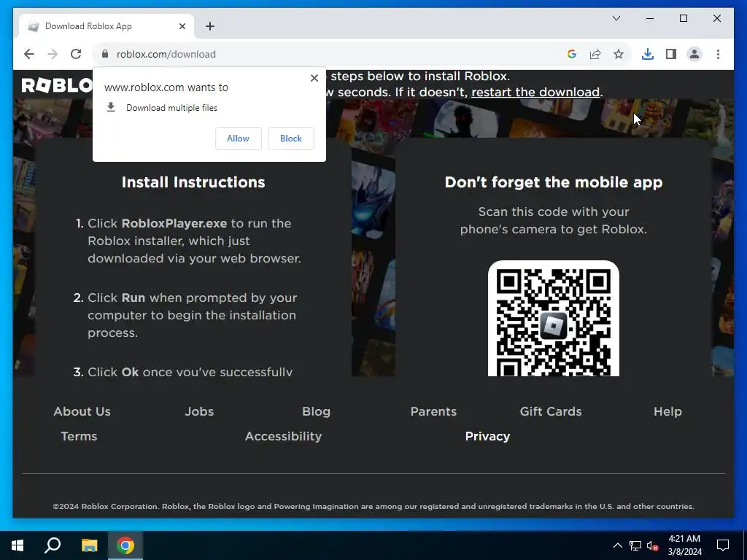Minimize the Chrome window
747x560 pixels.
(x=650, y=18)
